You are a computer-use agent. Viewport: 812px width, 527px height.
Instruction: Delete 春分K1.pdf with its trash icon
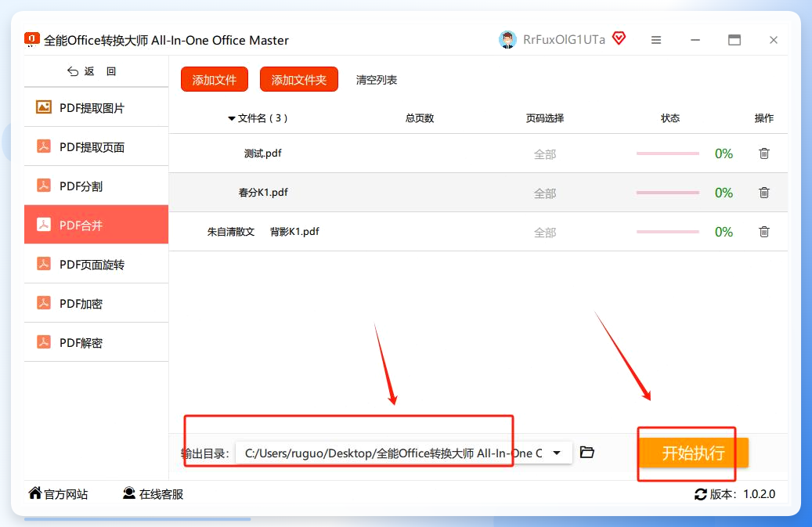point(763,193)
